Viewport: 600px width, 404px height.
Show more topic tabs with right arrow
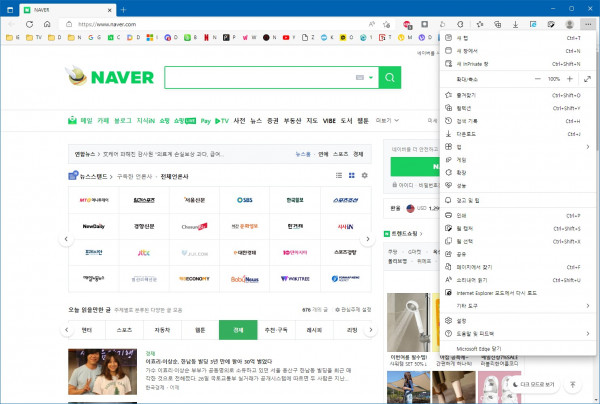tap(370, 330)
